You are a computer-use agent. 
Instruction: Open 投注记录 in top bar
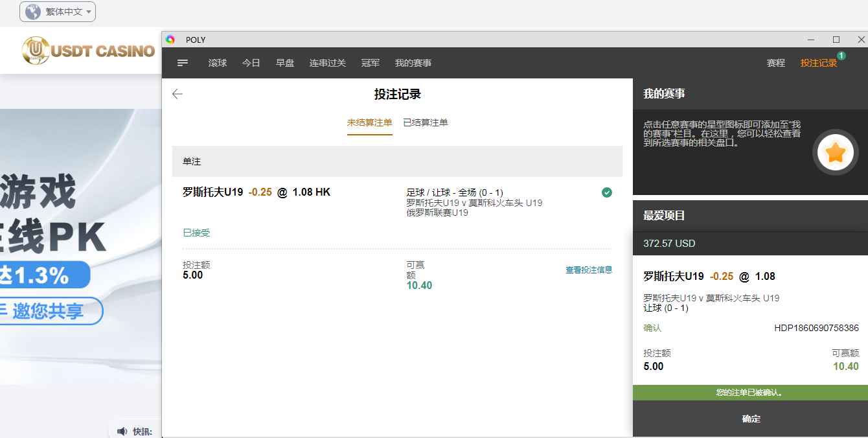819,63
